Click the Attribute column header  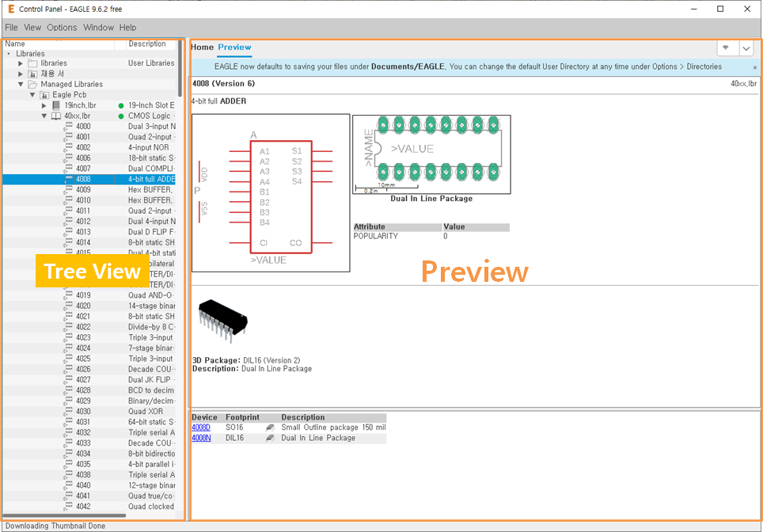(x=397, y=227)
